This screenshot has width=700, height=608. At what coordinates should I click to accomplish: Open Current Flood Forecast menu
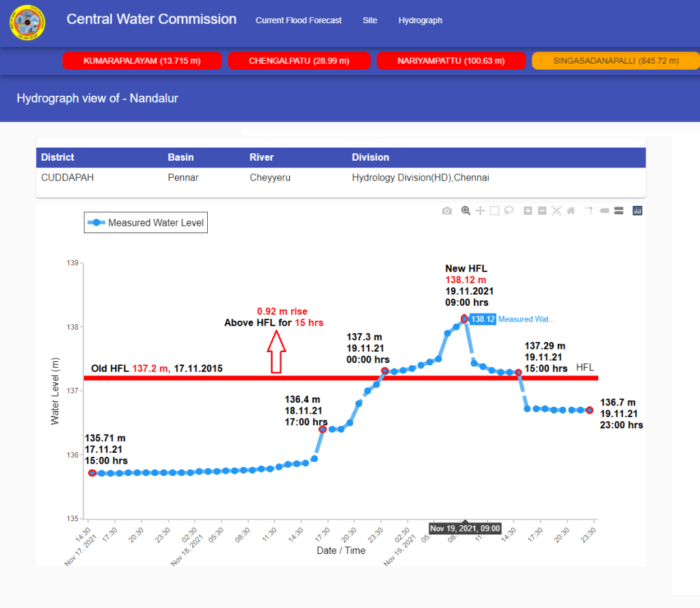coord(299,21)
